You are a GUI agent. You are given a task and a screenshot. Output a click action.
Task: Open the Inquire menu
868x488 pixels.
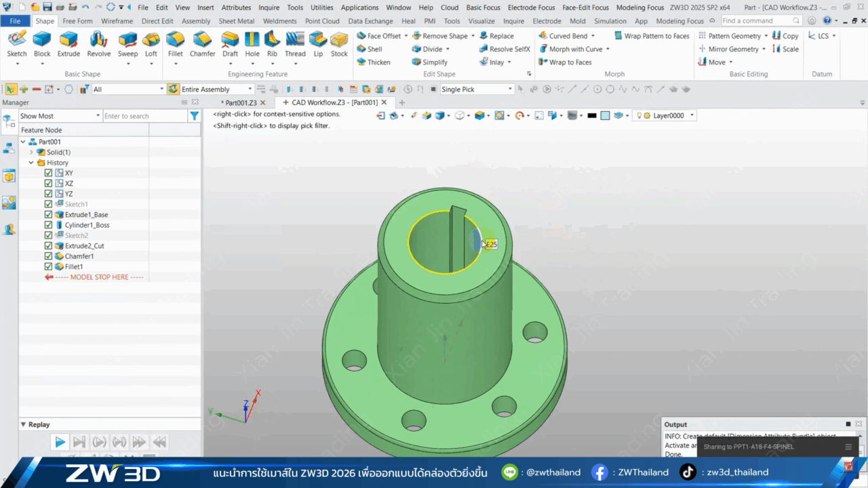click(269, 7)
